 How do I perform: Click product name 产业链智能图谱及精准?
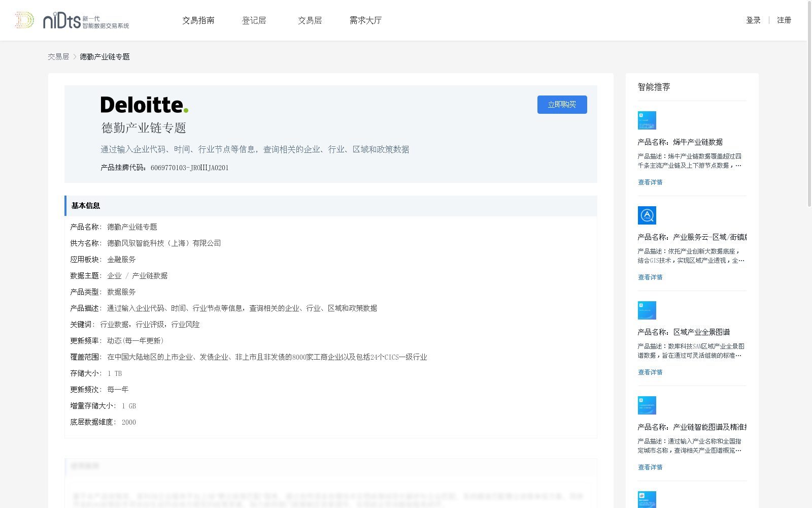pos(709,427)
